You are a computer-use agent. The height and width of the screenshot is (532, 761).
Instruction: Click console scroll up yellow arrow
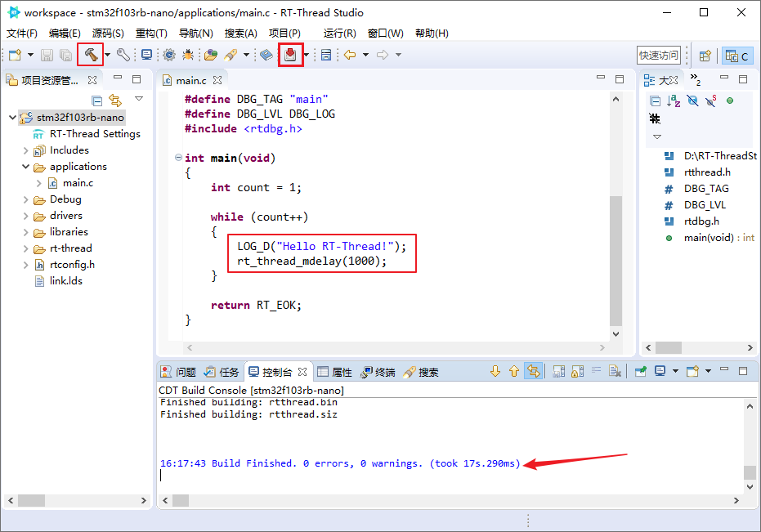(514, 372)
